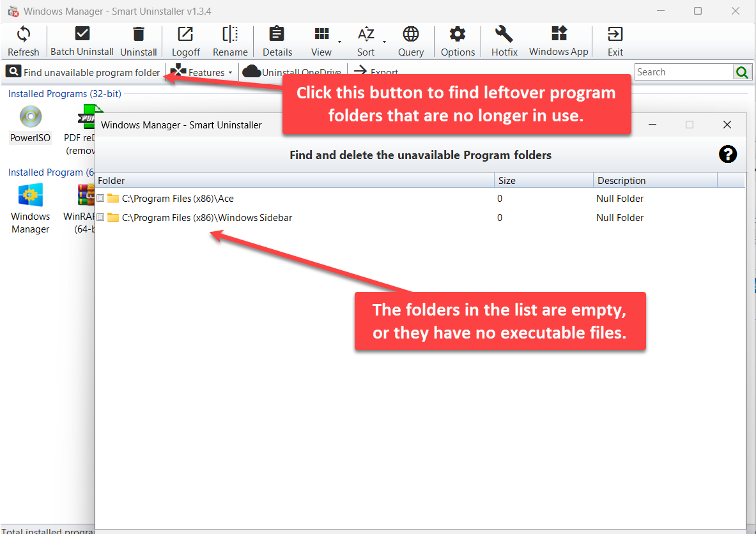The image size is (756, 534).
Task: Click the green search magnifier button
Action: coord(742,72)
